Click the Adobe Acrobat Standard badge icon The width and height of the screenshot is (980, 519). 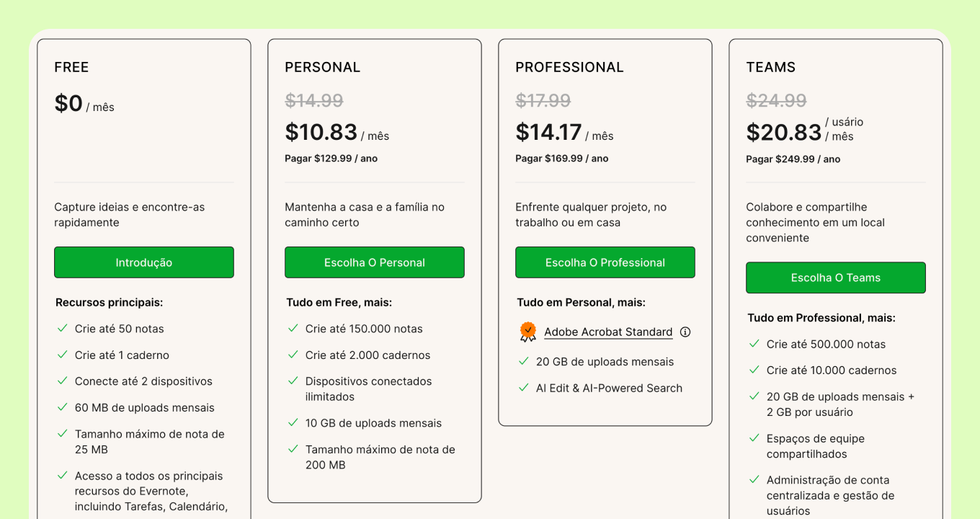(x=528, y=332)
